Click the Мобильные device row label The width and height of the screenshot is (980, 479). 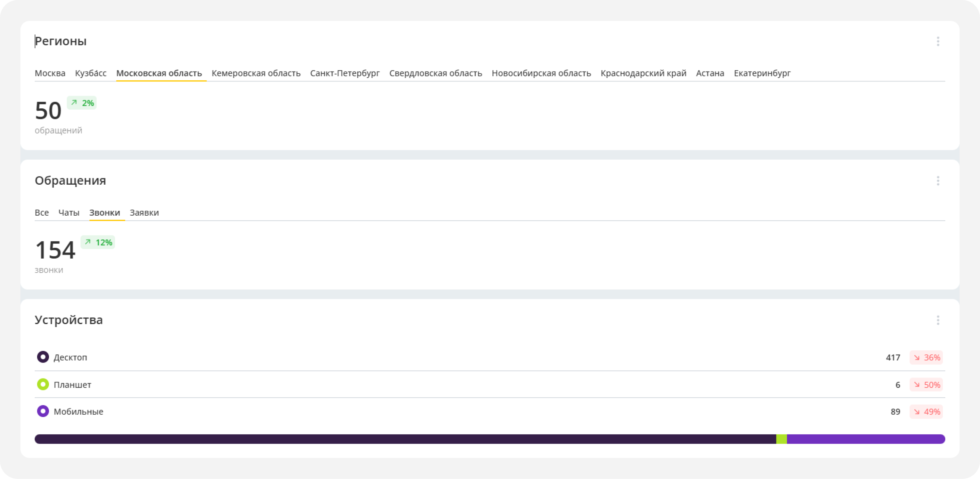78,412
